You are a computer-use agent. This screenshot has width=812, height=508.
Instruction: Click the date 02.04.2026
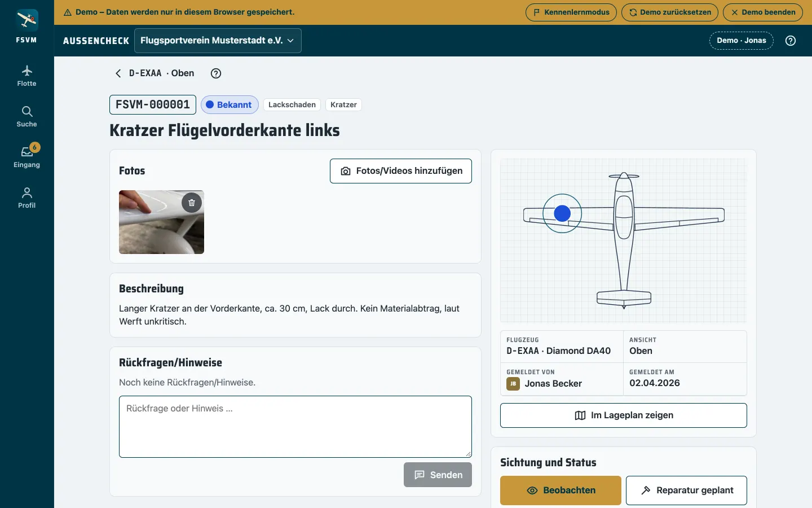[655, 383]
